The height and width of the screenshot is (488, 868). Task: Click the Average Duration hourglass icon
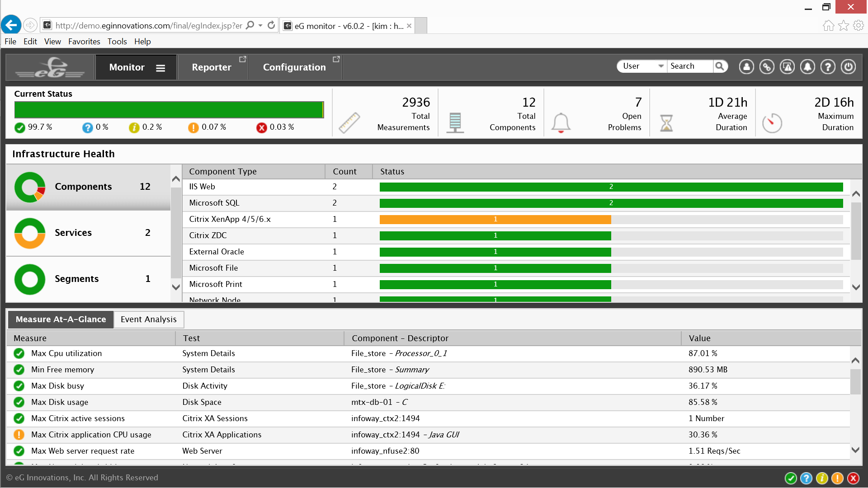click(x=666, y=123)
